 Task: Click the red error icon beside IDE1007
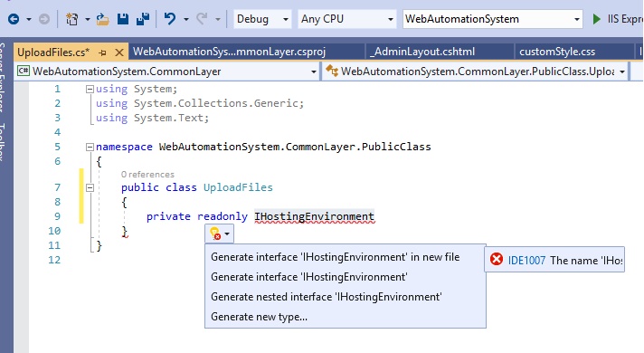[497, 259]
